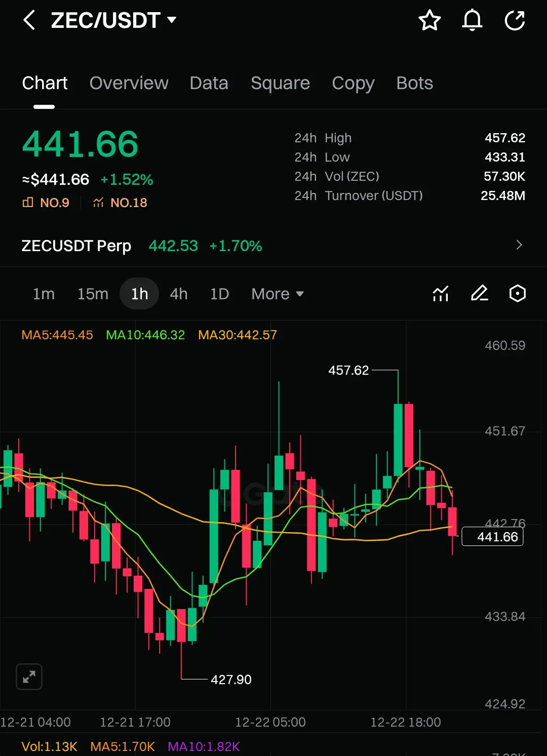Tap the Perp +1.70% change
This screenshot has height=756, width=547.
(236, 246)
